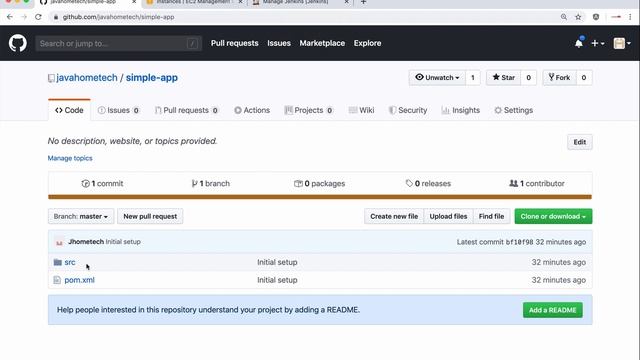View the forks count
This screenshot has height=360, width=640.
point(584,78)
